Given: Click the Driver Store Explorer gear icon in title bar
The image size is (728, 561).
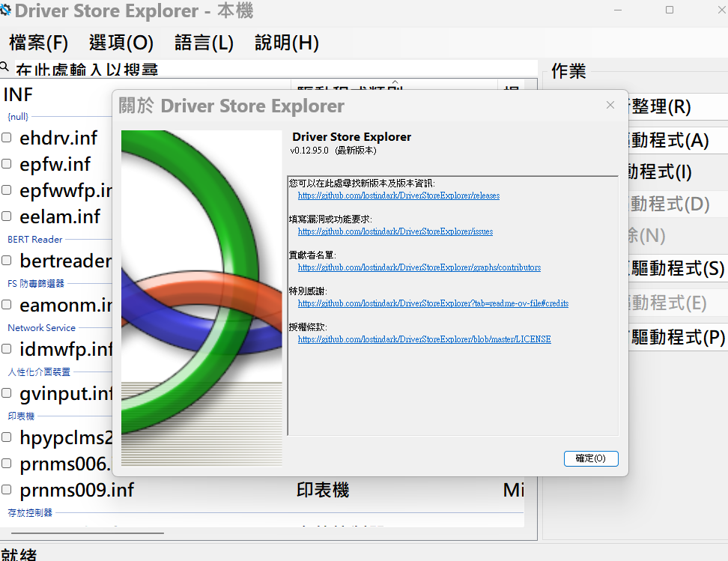Looking at the screenshot, I should point(5,10).
